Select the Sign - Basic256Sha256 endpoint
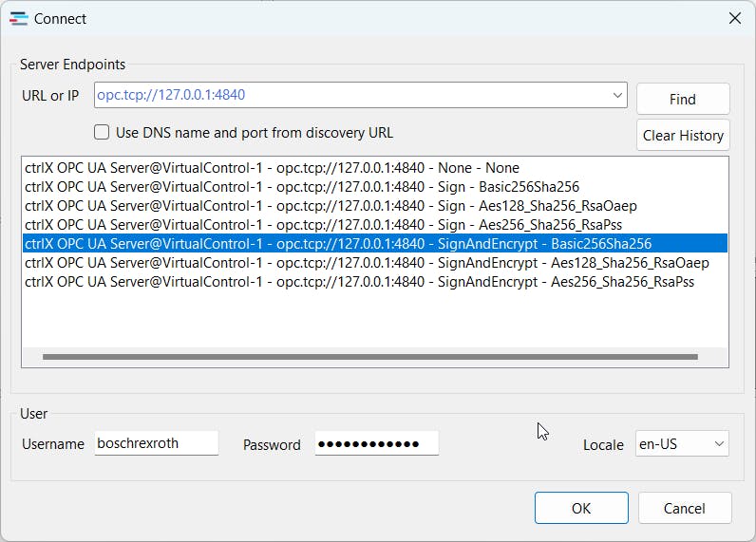756x542 pixels. point(301,187)
